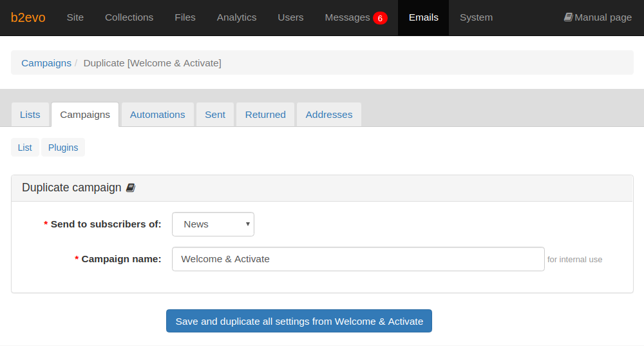
Task: Switch to the Automations tab
Action: (x=157, y=115)
